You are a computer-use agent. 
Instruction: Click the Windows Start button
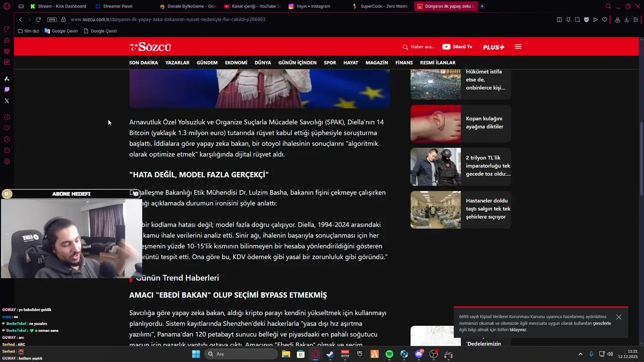coord(196,354)
